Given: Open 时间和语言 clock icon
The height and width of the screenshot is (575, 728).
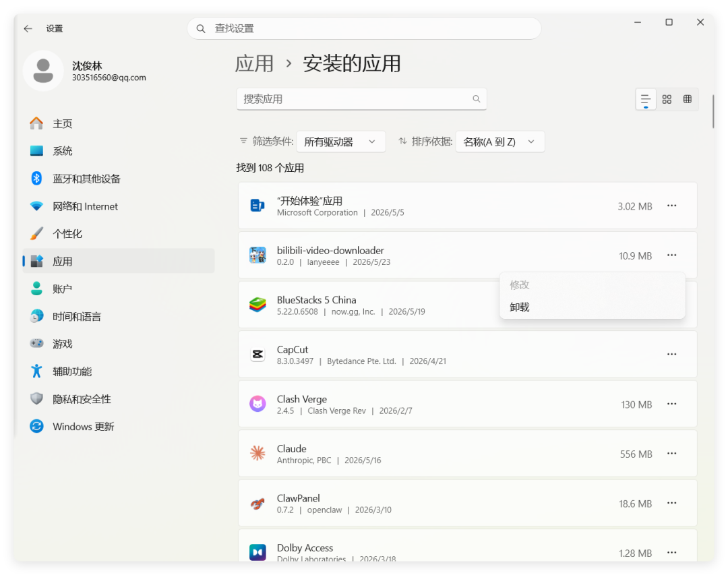Looking at the screenshot, I should [x=36, y=316].
